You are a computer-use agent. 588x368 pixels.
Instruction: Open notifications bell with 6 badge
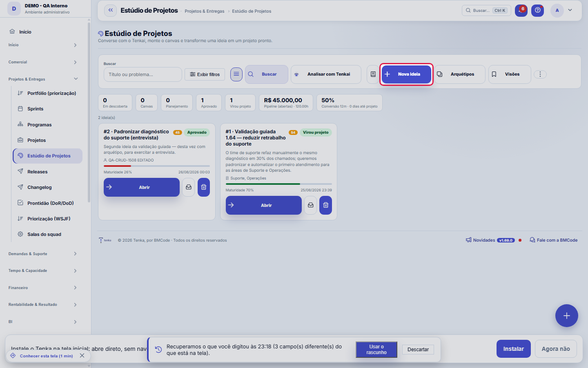pos(521,10)
